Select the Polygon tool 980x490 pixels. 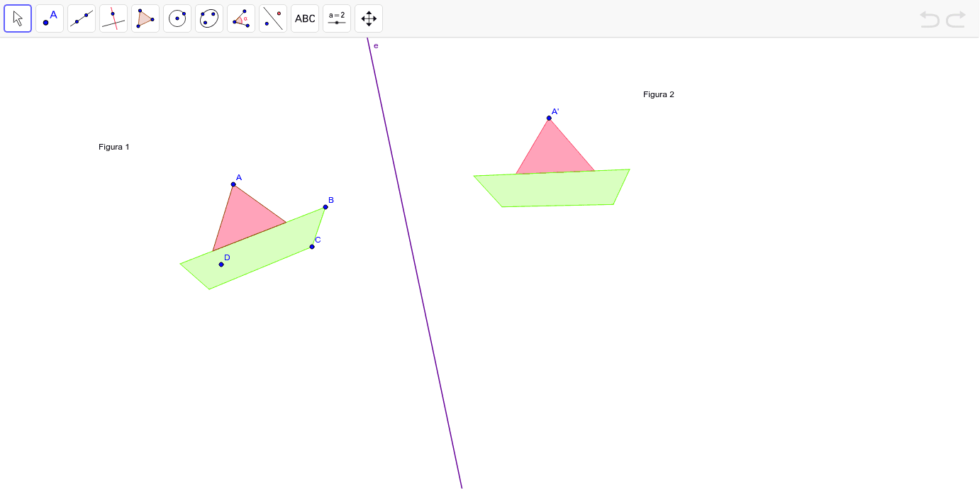[x=145, y=18]
